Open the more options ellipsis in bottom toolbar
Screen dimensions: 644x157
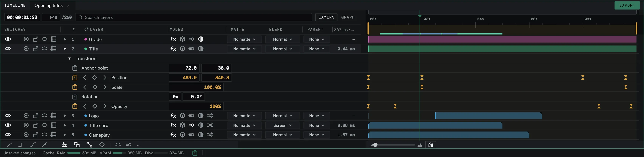pos(139,145)
